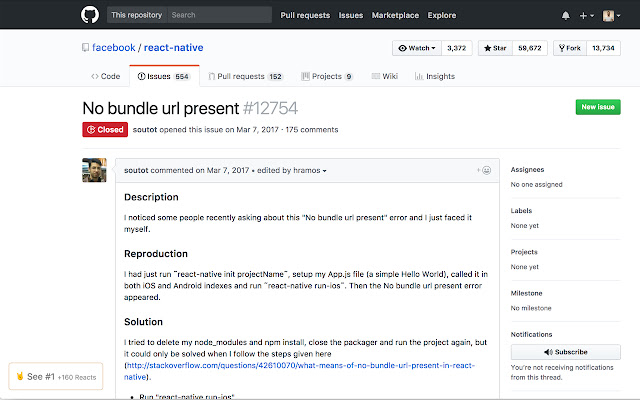Open soutot's avatar thumbnail
Viewport: 640px width, 400px height.
[x=94, y=170]
